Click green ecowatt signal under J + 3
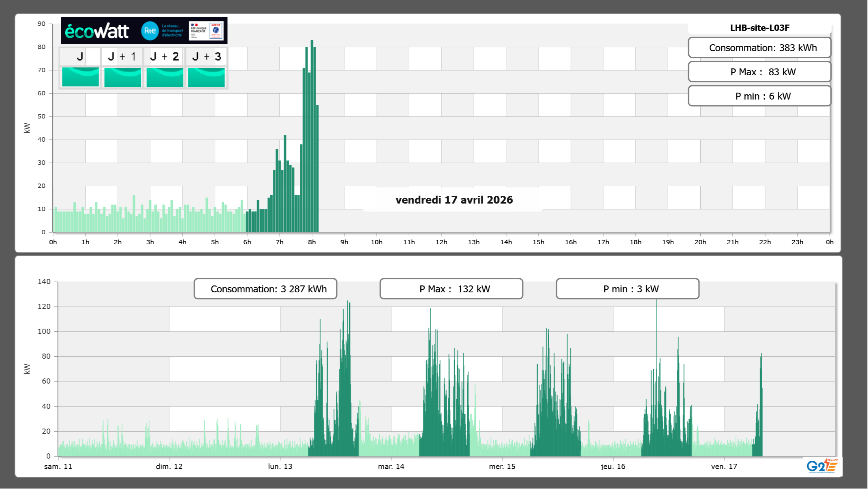The width and height of the screenshot is (868, 489). [x=206, y=77]
